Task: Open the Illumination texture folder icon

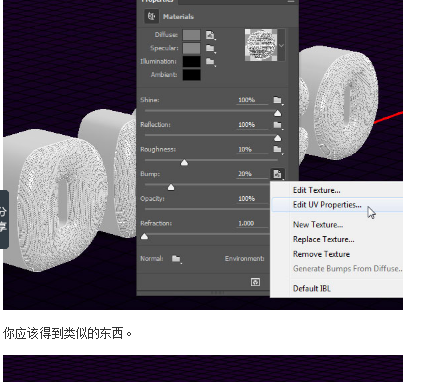Action: click(x=210, y=62)
